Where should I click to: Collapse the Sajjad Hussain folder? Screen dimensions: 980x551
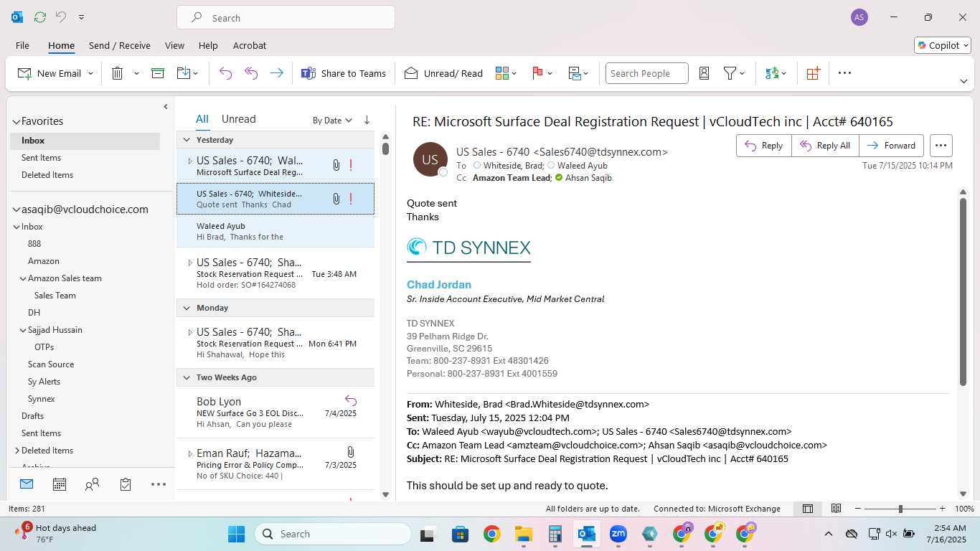point(23,330)
